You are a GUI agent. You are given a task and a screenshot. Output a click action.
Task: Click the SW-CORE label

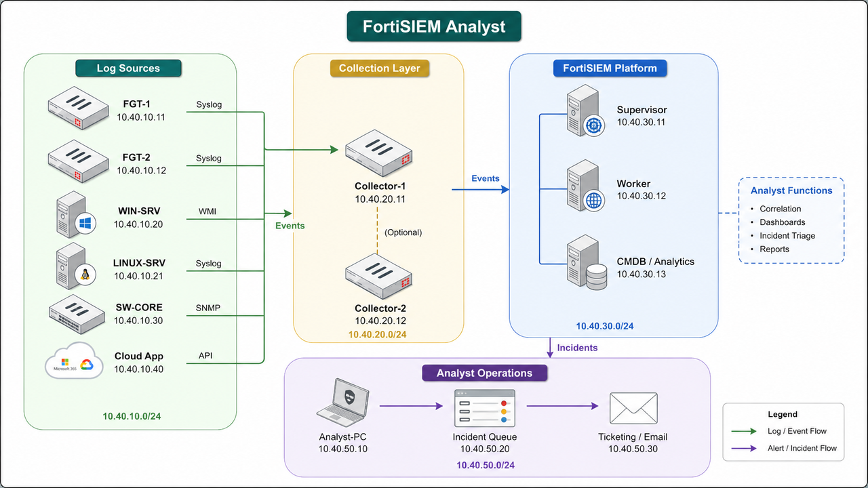139,307
